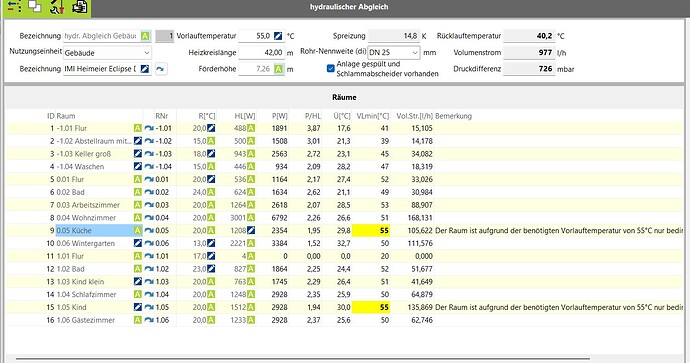Click the yellow VLmin cell 55 in Küche row
The image size is (690, 363).
pyautogui.click(x=371, y=231)
